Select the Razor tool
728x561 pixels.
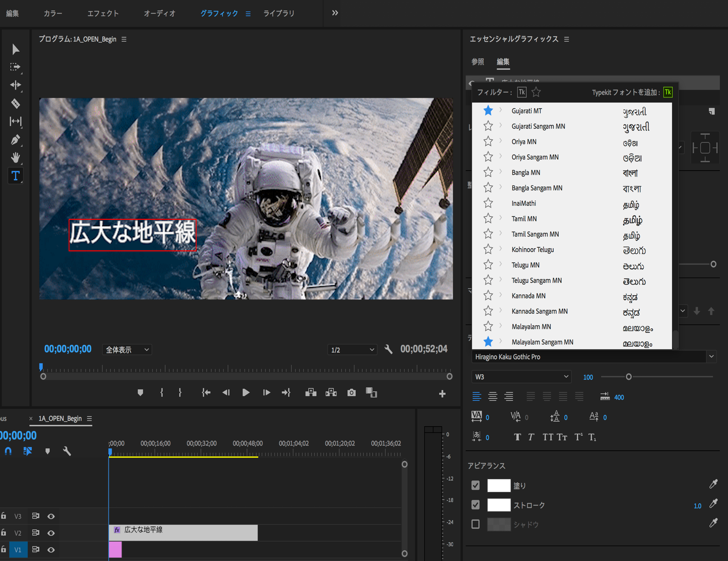[x=15, y=103]
